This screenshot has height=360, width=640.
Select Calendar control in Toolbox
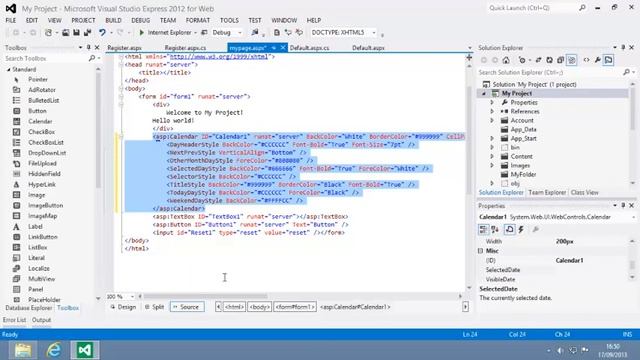pos(40,121)
